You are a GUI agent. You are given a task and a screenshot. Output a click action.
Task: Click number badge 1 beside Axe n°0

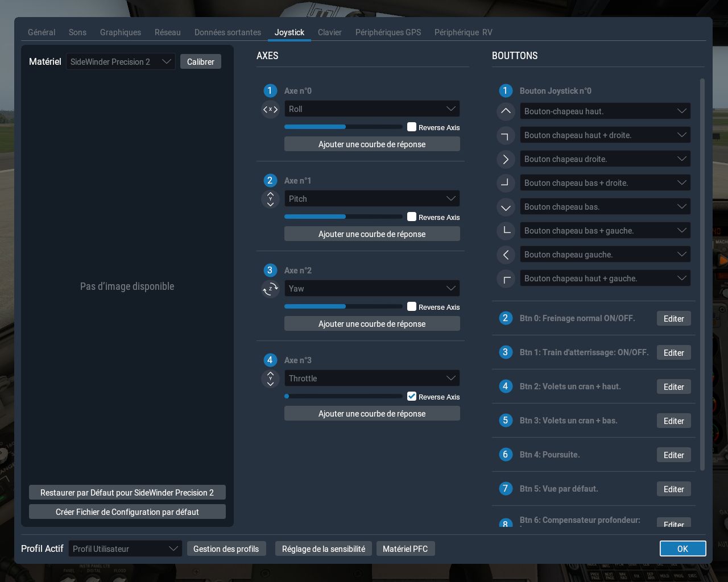pyautogui.click(x=270, y=90)
